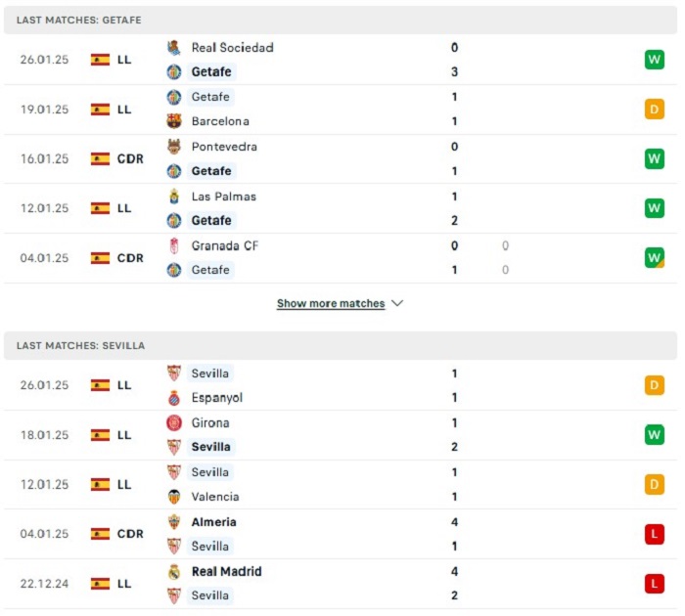Click the Pontevedra club crest

click(174, 147)
